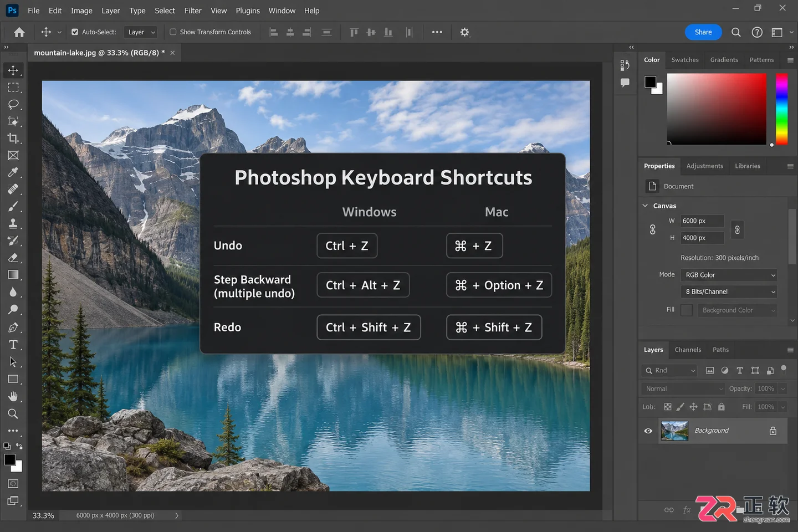This screenshot has height=532, width=798.
Task: Select the Zoom tool in toolbar
Action: (13, 413)
